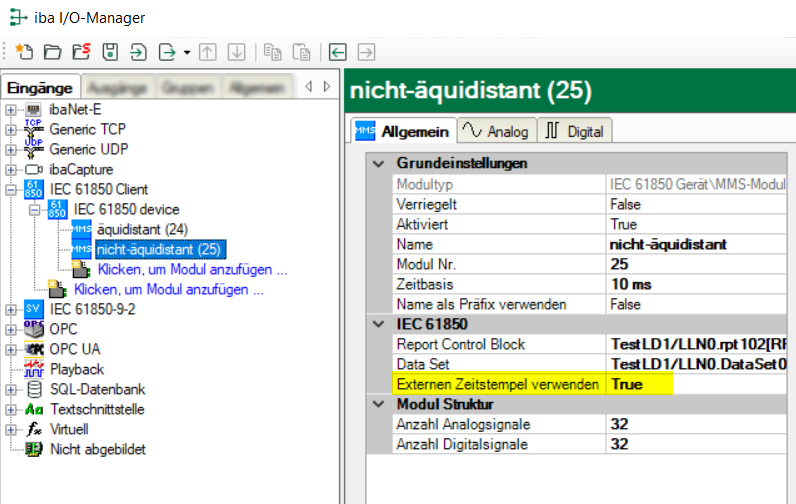Click the open folder toolbar icon
796x504 pixels.
53,51
